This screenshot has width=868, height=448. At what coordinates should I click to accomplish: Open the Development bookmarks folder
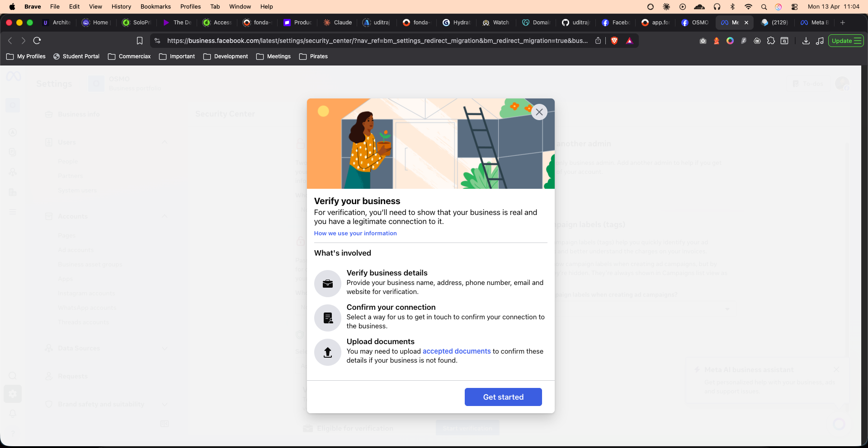[x=226, y=56]
